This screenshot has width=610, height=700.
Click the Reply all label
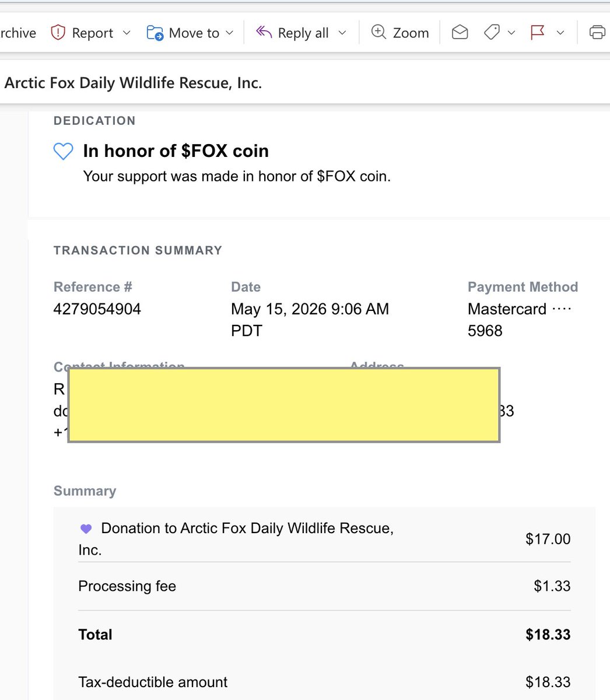[x=303, y=33]
